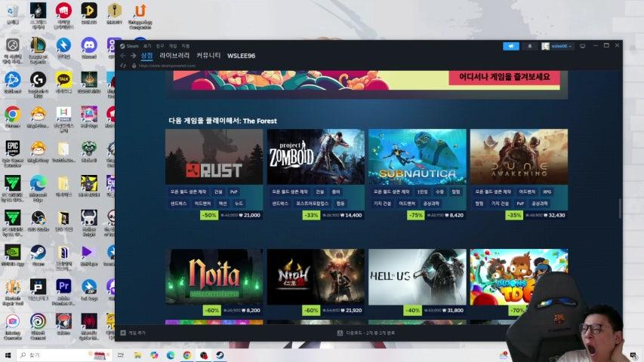Open Adobe Premiere Pro desktop icon

point(63,292)
